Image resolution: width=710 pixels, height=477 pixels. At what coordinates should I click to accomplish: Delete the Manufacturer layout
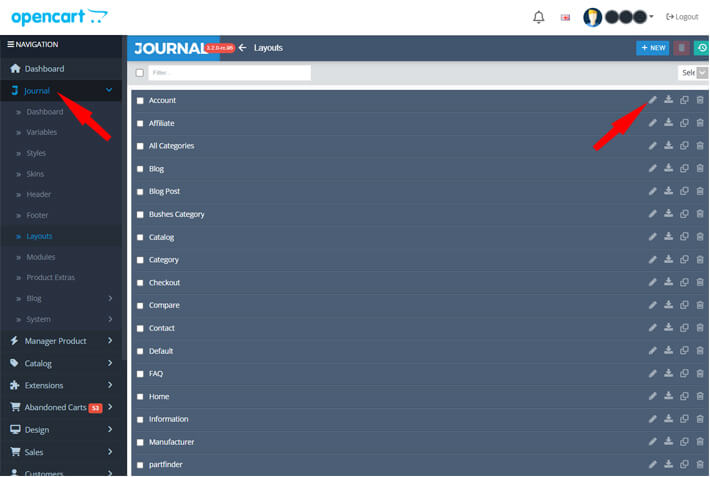coord(700,442)
